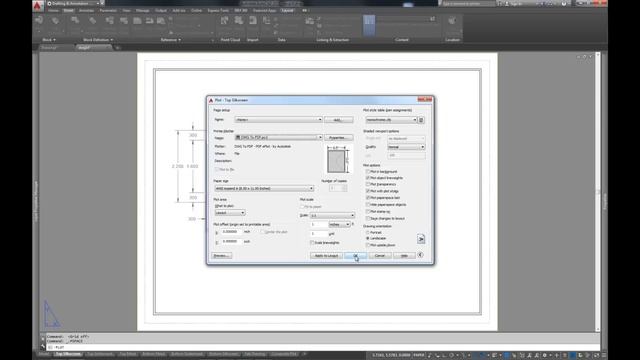Open the Paper size dropdown
The height and width of the screenshot is (360, 640).
[264, 188]
